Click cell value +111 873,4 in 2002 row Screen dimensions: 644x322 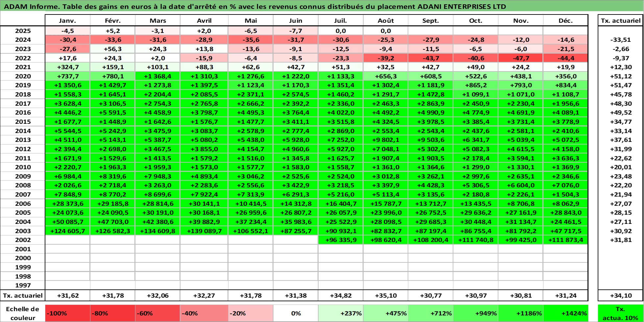[x=566, y=240]
